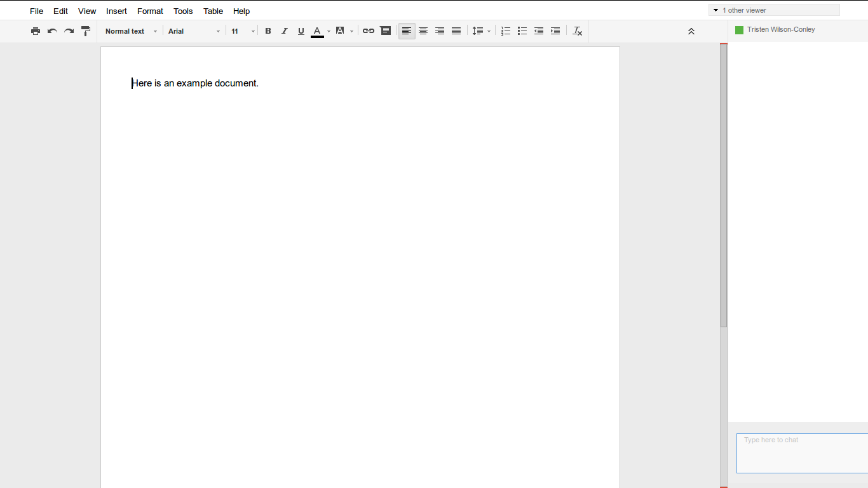Open the Insert menu

click(116, 11)
